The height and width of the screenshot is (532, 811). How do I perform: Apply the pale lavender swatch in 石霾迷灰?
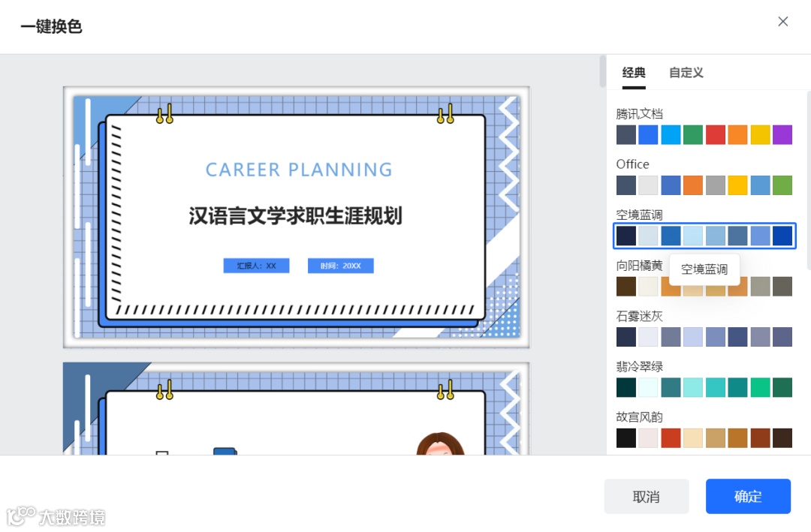click(648, 337)
